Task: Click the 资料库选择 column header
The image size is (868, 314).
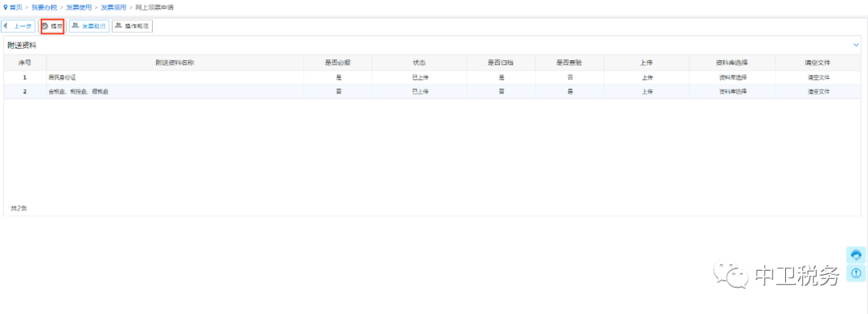Action: (732, 63)
